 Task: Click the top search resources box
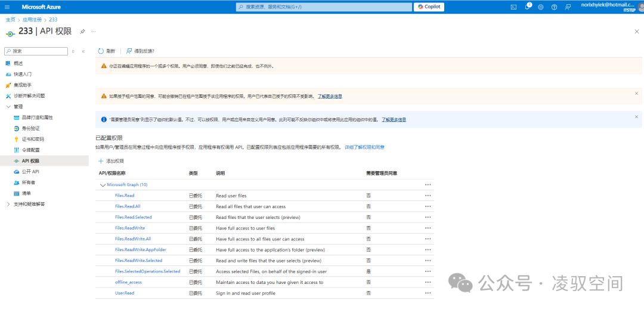coord(324,7)
